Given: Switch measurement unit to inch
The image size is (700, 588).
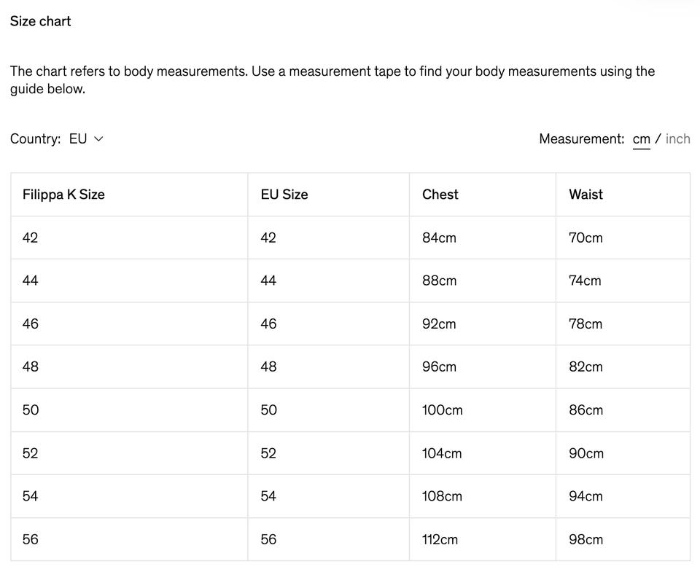Looking at the screenshot, I should pyautogui.click(x=677, y=138).
